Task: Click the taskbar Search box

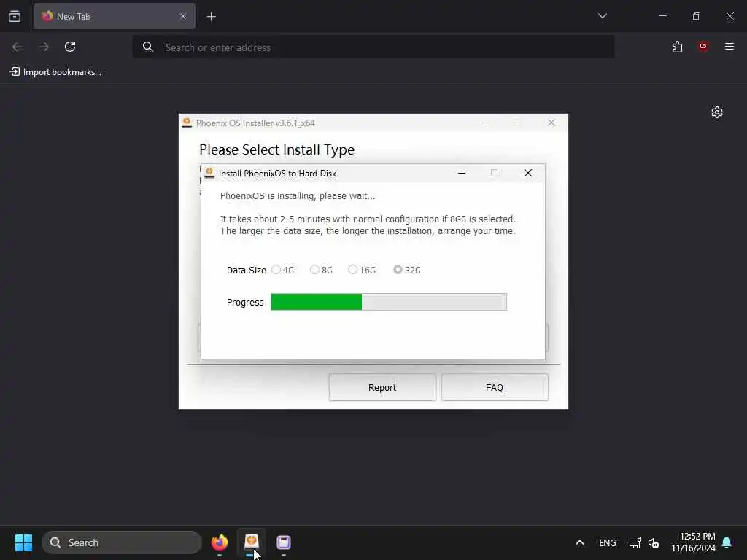Action: (x=122, y=542)
